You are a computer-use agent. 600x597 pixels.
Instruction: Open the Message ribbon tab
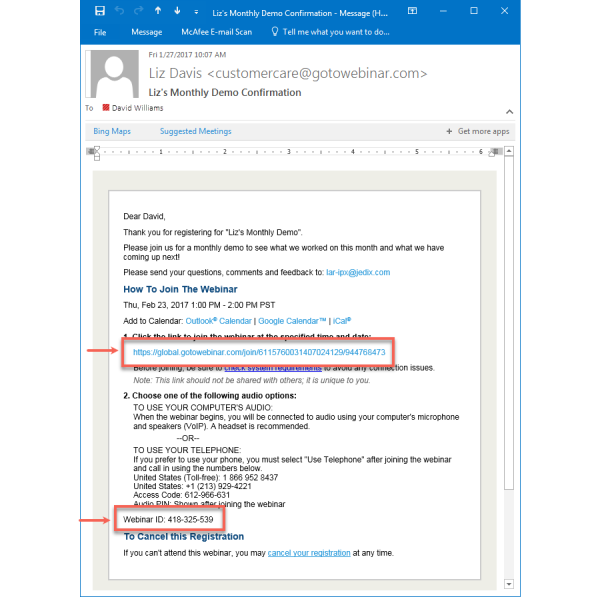click(x=147, y=32)
